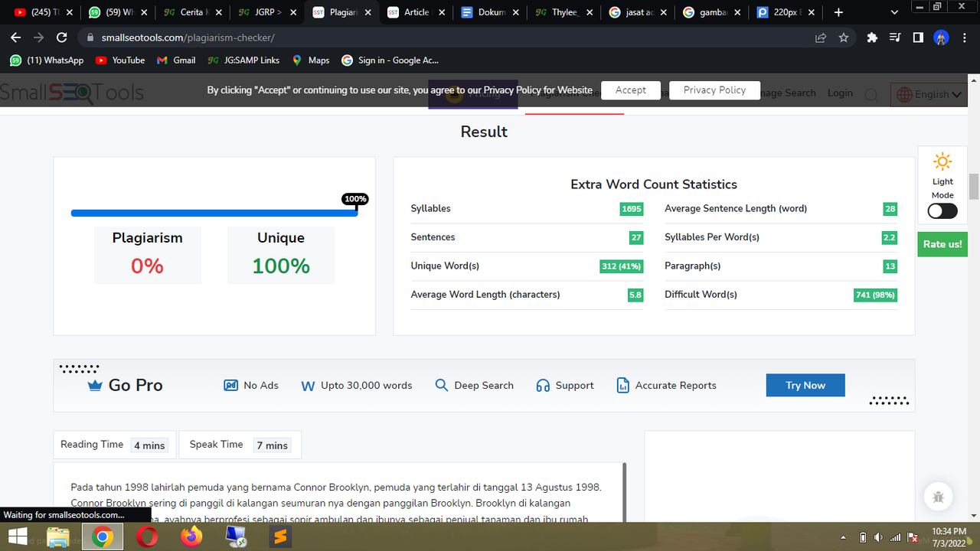
Task: Click the share page icon in address bar
Action: pyautogui.click(x=821, y=37)
